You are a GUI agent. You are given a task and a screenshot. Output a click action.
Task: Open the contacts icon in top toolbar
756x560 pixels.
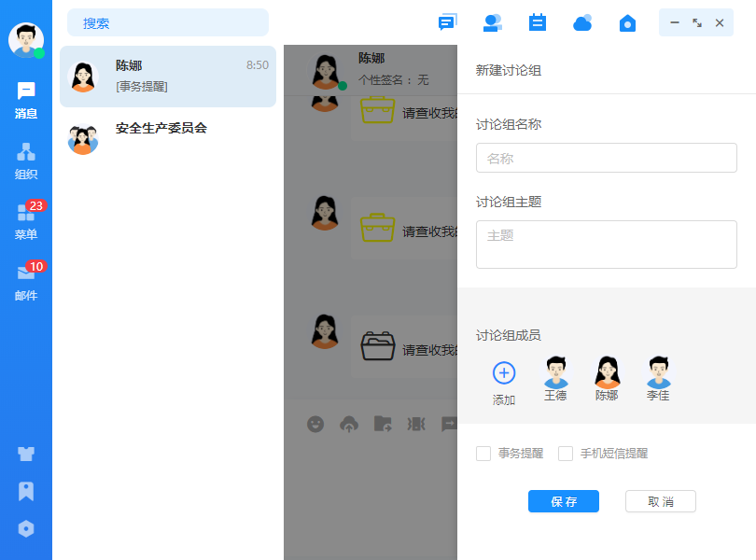point(492,23)
